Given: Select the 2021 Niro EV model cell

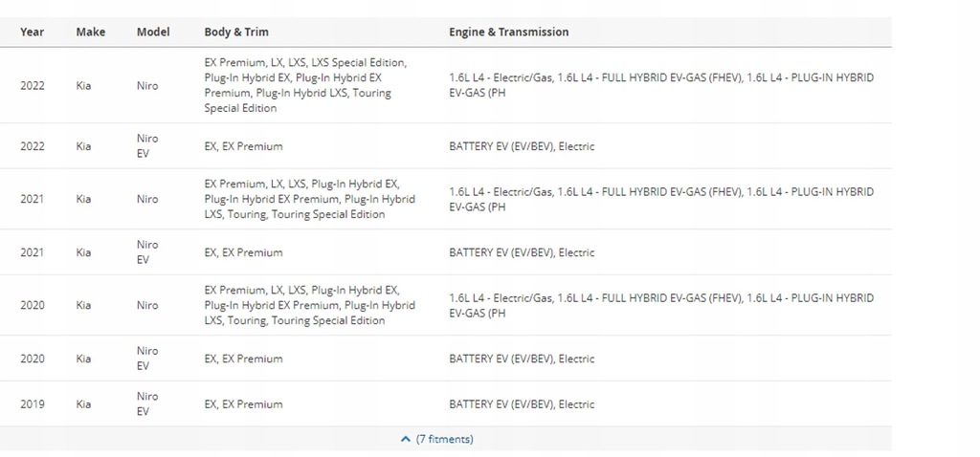Looking at the screenshot, I should tap(147, 251).
